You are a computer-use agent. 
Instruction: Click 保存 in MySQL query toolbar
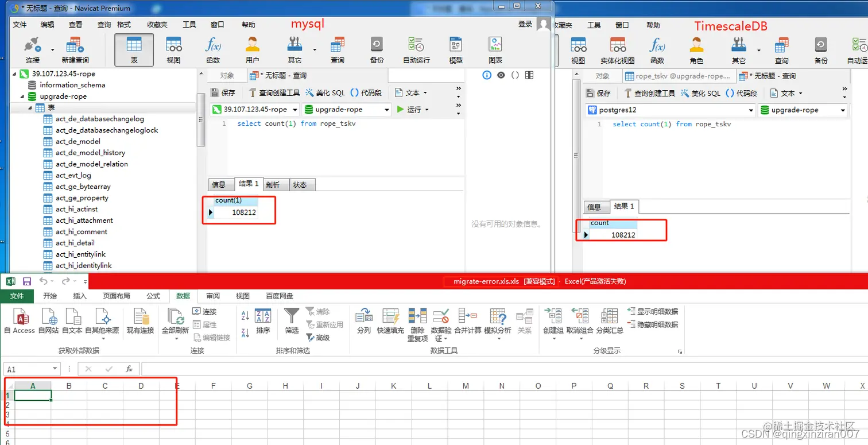pyautogui.click(x=222, y=92)
